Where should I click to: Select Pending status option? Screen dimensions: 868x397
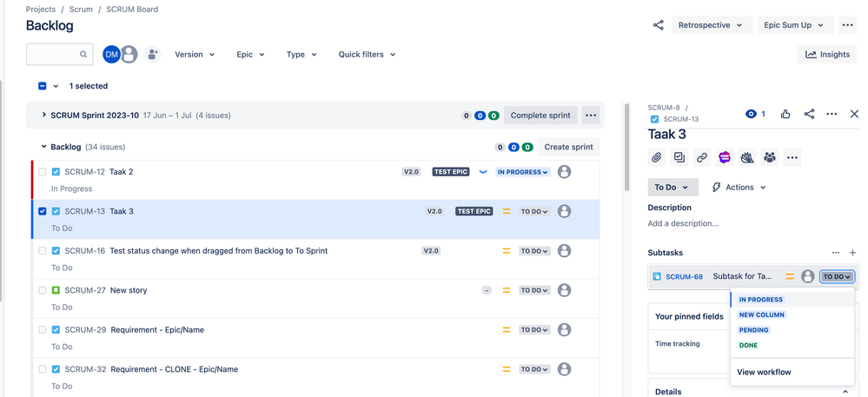[754, 330]
